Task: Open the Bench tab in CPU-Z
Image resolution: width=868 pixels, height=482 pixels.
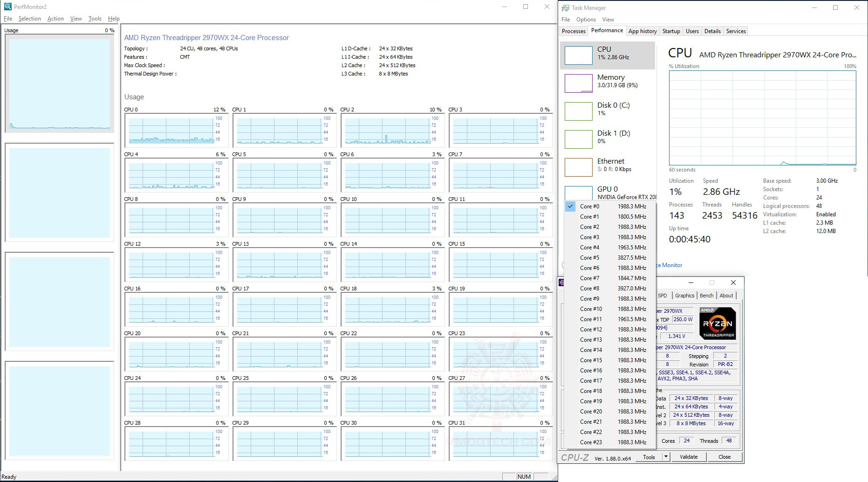Action: click(707, 296)
